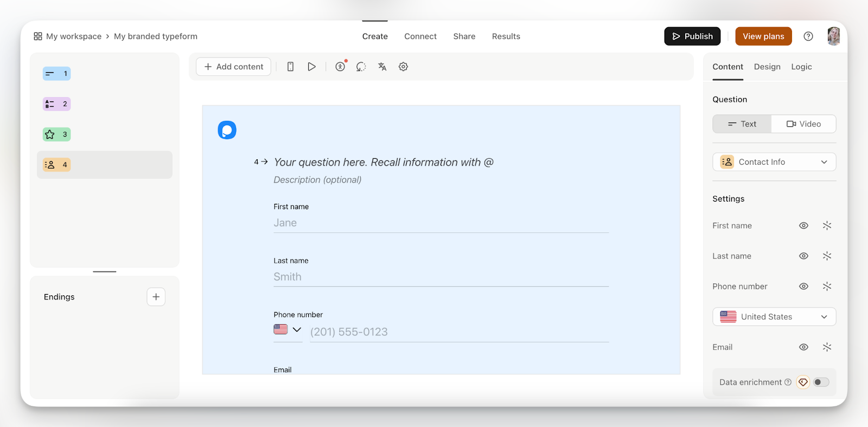Select question 3 rating block

[x=57, y=134]
